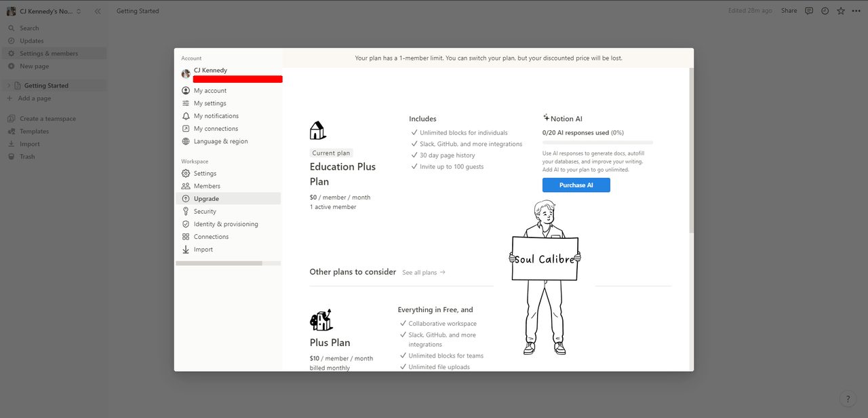Open Language & region settings
Image resolution: width=868 pixels, height=418 pixels.
pyautogui.click(x=228, y=141)
